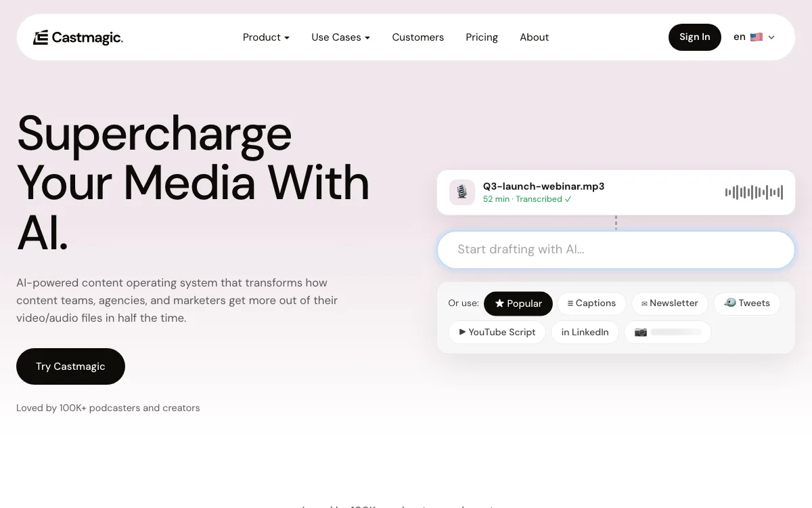
Task: Click the Try Castmagic button
Action: point(70,366)
